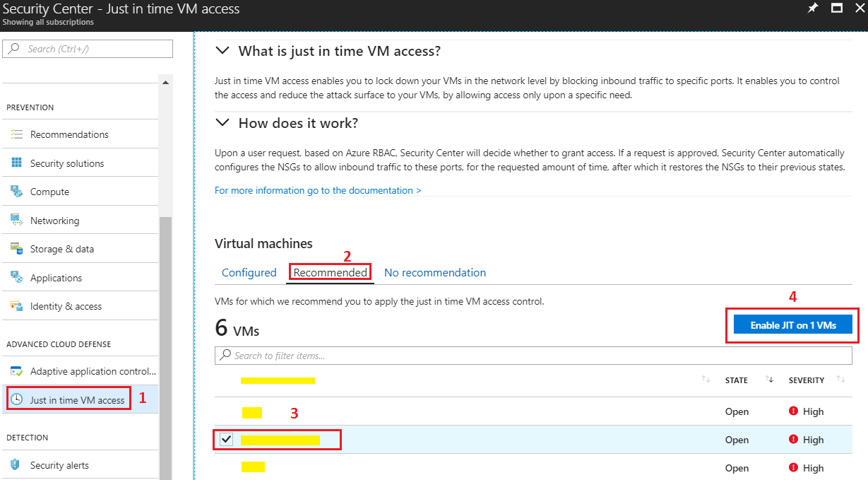Maximize the Security Center blade

pyautogui.click(x=837, y=8)
